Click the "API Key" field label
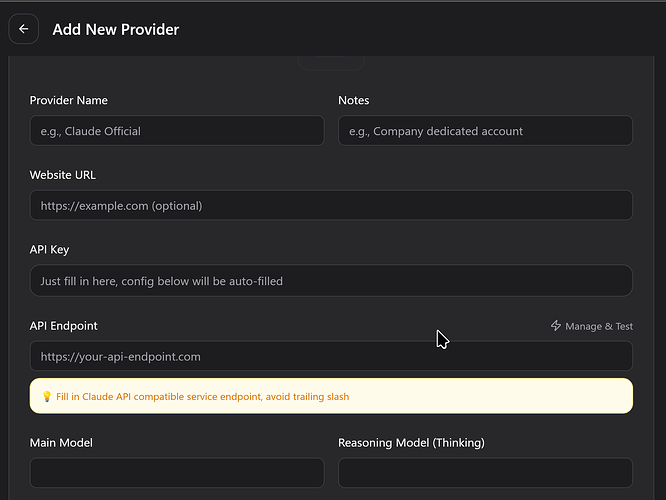This screenshot has width=666, height=500. [50, 250]
